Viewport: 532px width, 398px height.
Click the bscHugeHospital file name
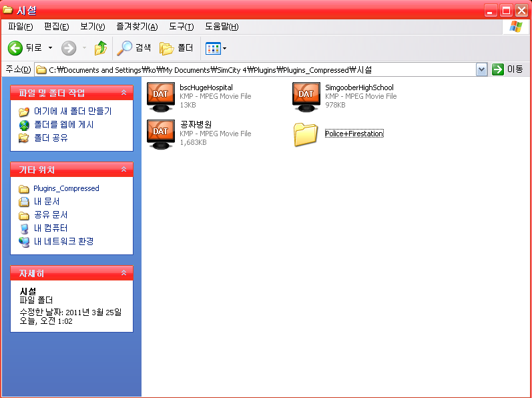[206, 87]
